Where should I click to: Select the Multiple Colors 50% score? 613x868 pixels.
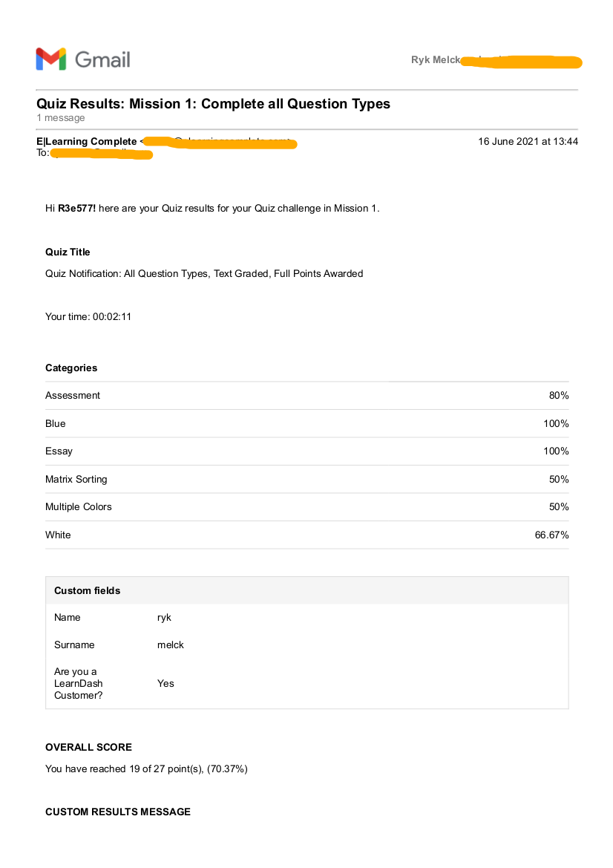559,506
